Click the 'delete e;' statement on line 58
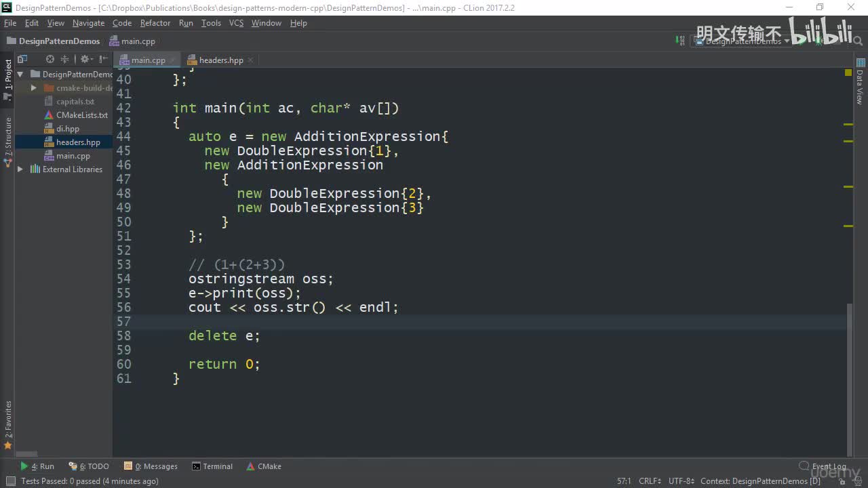Image resolution: width=868 pixels, height=488 pixels. 224,336
